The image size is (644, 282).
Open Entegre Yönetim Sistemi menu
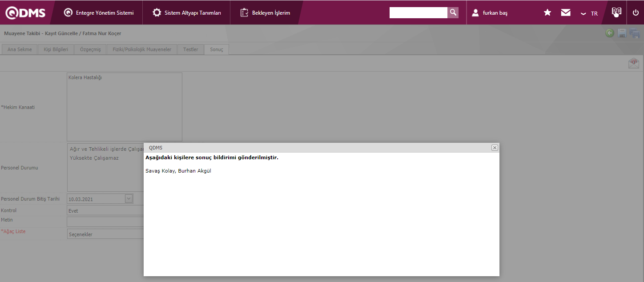[x=99, y=13]
